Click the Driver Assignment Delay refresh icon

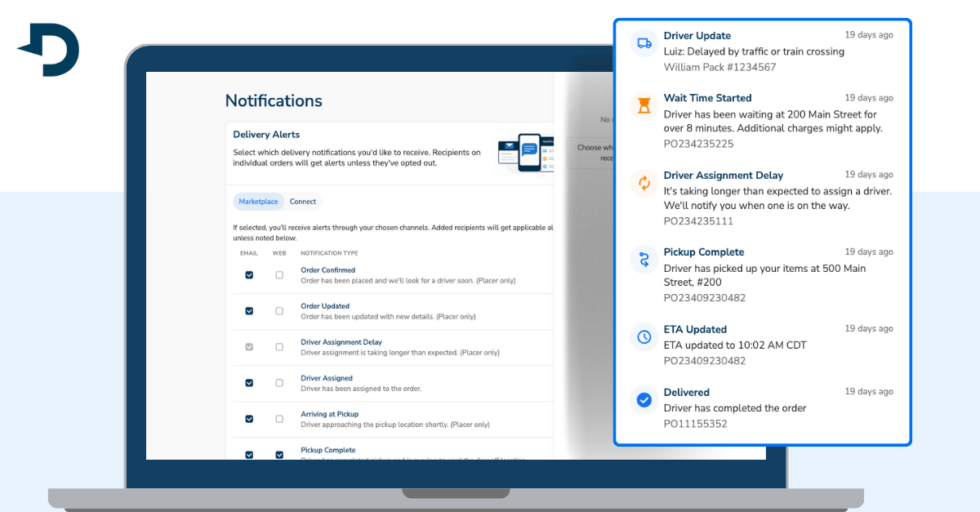pos(644,183)
